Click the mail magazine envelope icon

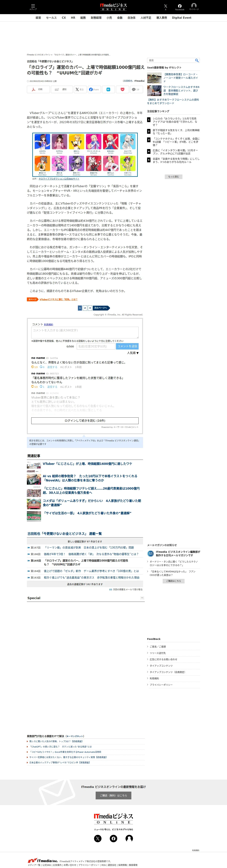click(151, 553)
